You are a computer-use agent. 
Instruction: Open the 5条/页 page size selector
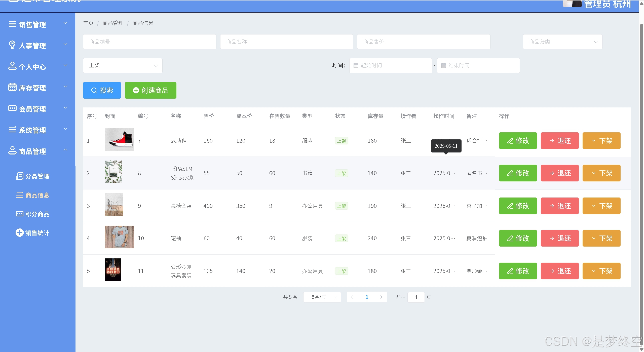point(322,297)
